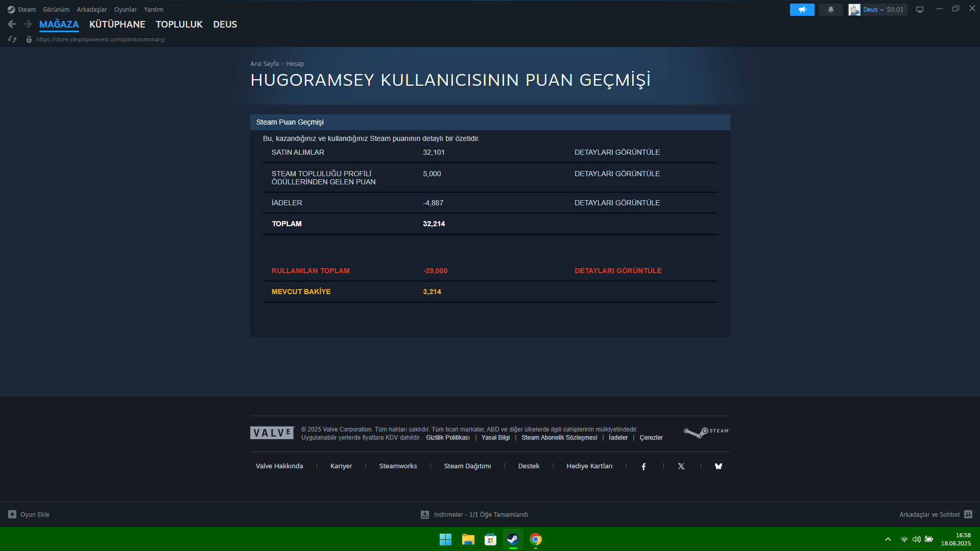Click the store URL address field

pos(101,39)
